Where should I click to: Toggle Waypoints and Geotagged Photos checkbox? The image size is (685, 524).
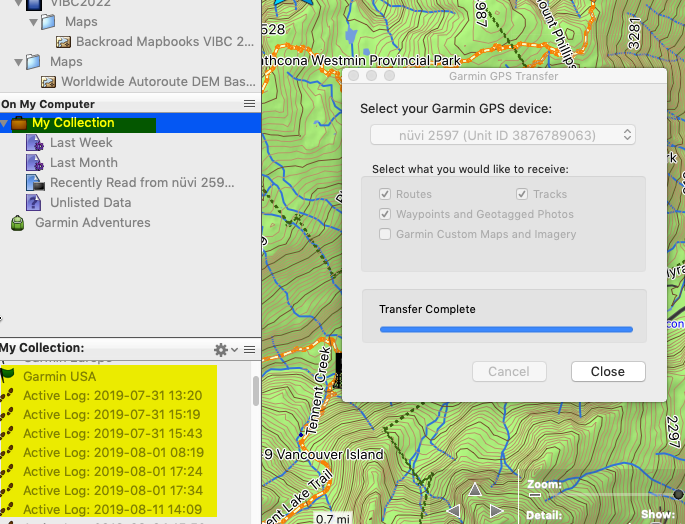(x=385, y=214)
